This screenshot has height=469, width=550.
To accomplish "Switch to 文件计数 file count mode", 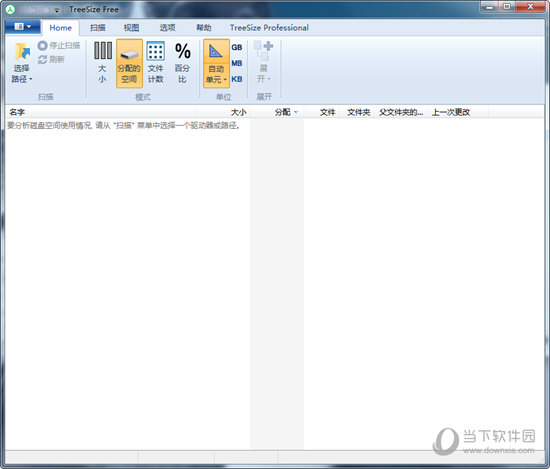I will pyautogui.click(x=156, y=63).
